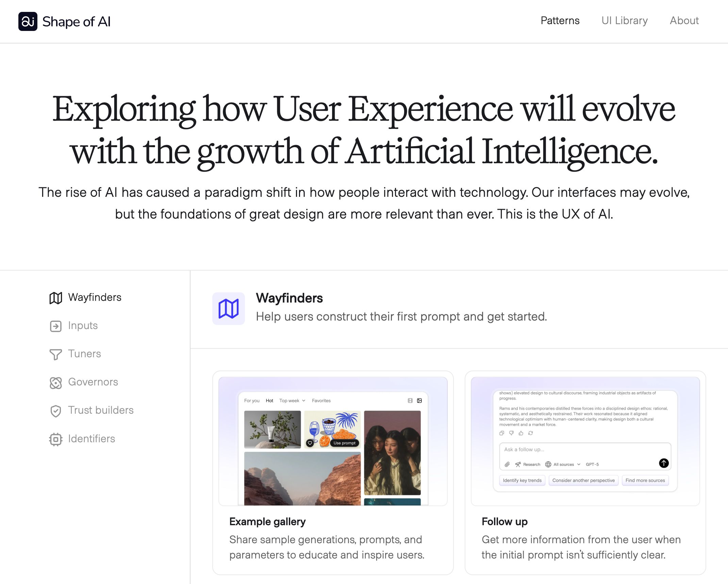Go to the Patterns nav item

(560, 21)
